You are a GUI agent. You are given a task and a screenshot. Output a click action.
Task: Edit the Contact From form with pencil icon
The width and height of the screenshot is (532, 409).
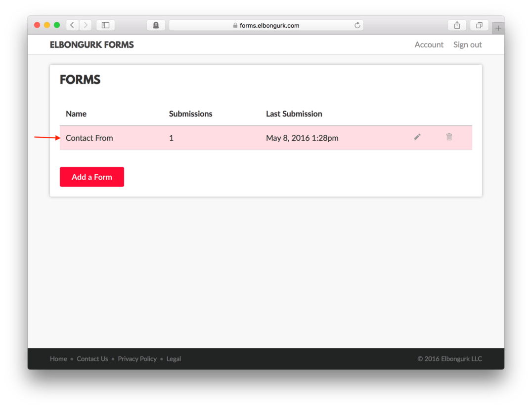[417, 137]
